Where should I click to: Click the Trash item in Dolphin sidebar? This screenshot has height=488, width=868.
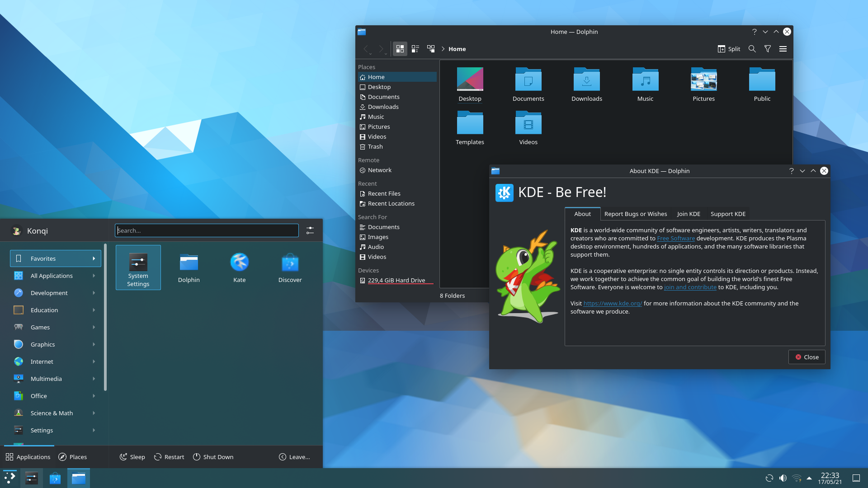pos(374,146)
